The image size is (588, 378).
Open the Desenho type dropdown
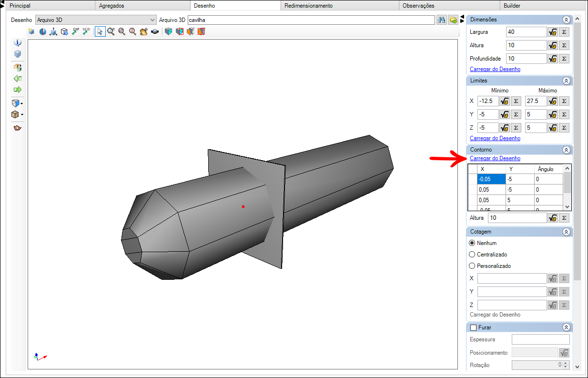point(152,20)
